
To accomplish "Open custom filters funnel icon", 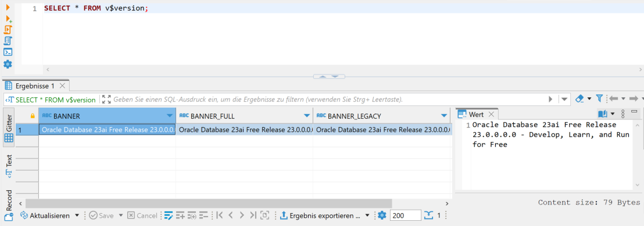I will tap(599, 98).
